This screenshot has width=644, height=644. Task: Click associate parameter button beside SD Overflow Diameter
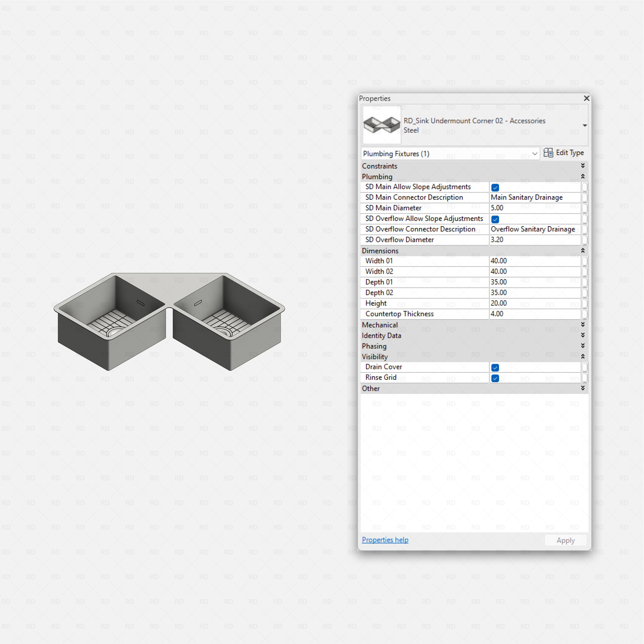(x=586, y=240)
